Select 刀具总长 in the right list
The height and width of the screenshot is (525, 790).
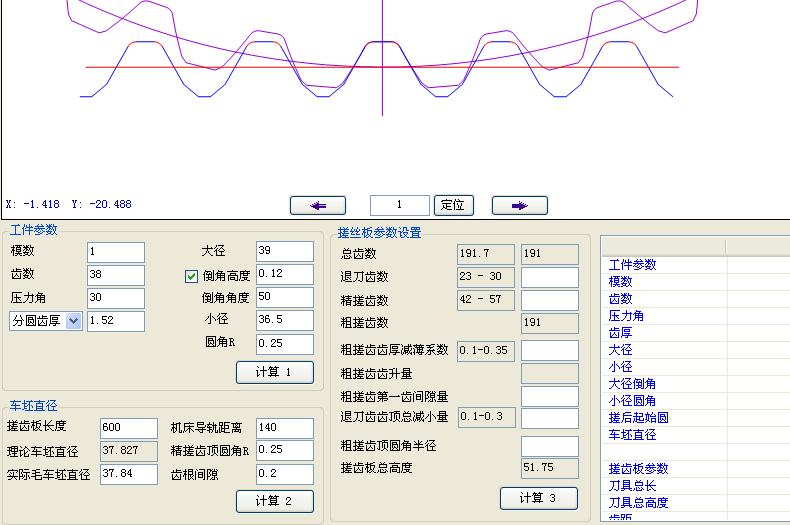633,486
